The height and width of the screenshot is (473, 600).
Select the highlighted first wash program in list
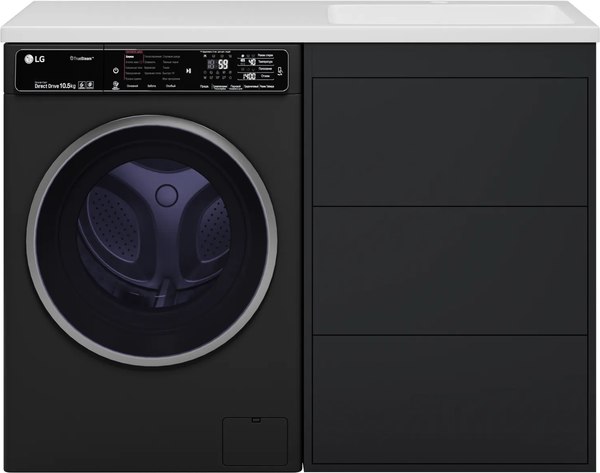click(130, 57)
